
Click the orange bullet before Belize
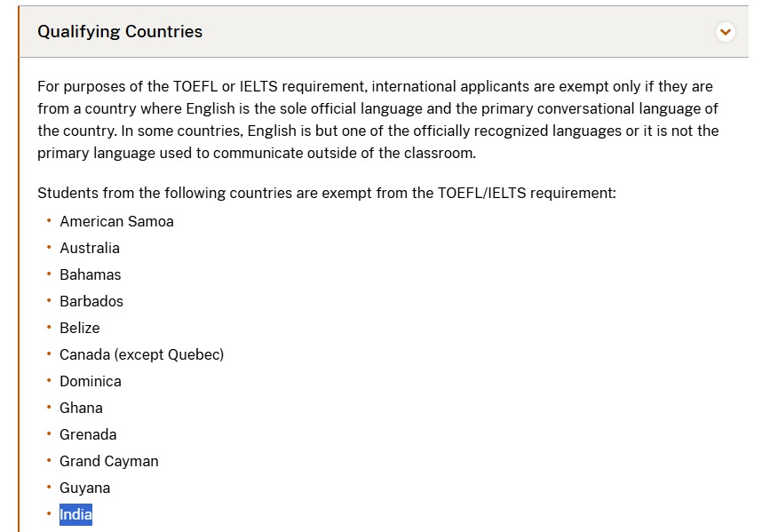click(49, 327)
